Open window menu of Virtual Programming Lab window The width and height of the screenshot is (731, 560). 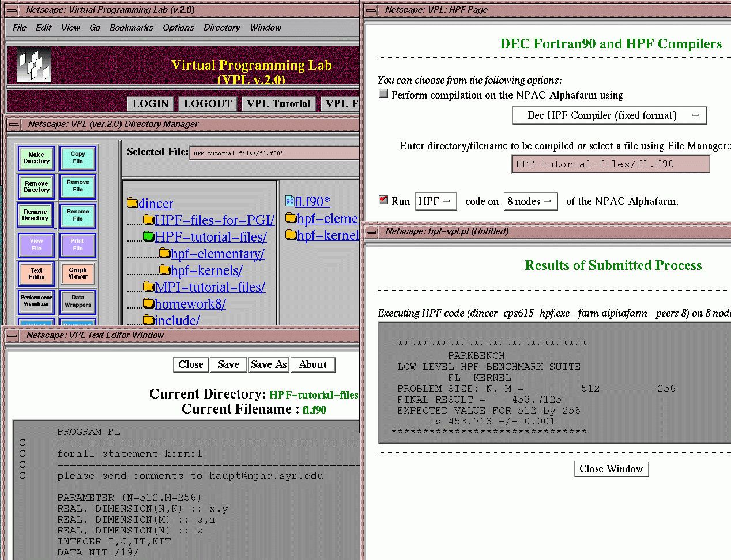[x=12, y=10]
